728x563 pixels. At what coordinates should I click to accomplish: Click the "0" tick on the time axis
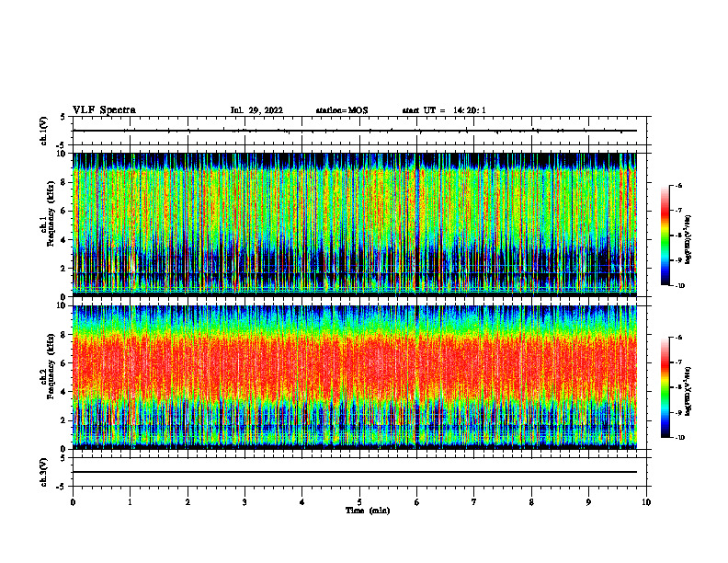click(x=73, y=502)
